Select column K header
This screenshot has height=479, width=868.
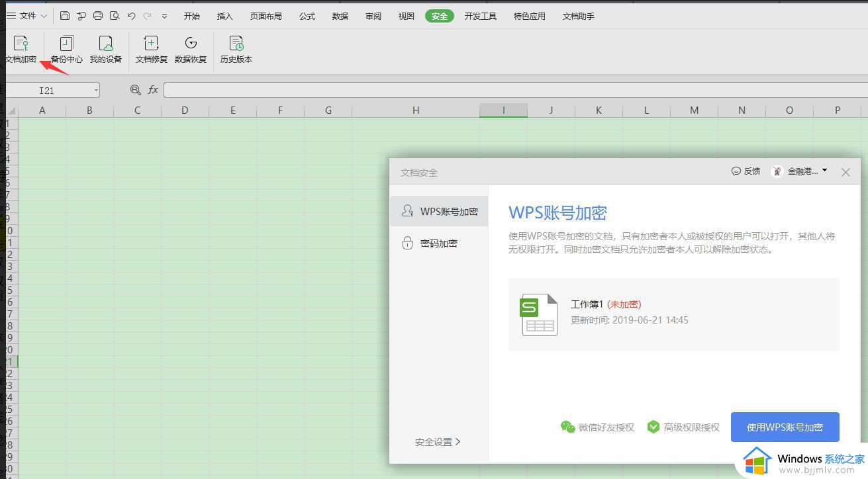[x=599, y=110]
